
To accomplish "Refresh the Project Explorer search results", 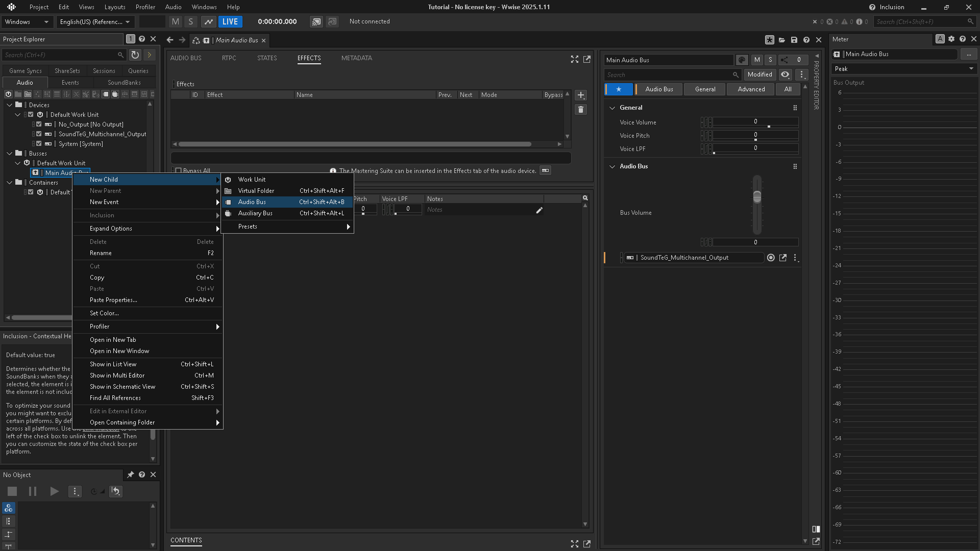I will tap(135, 55).
